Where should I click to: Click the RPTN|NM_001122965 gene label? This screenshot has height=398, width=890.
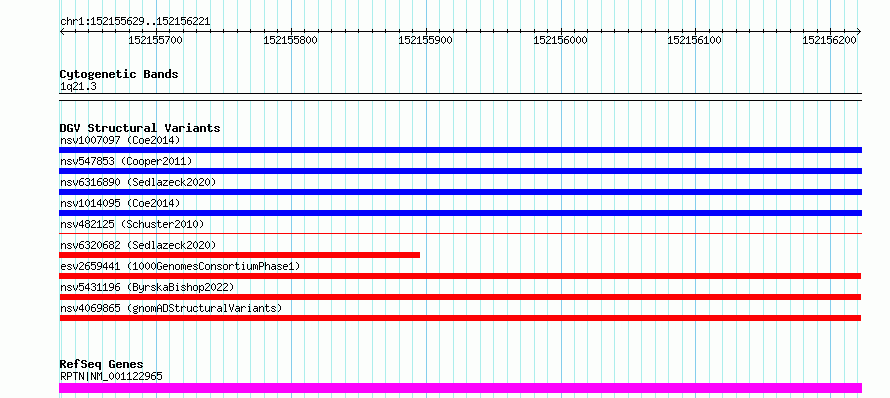click(x=111, y=376)
